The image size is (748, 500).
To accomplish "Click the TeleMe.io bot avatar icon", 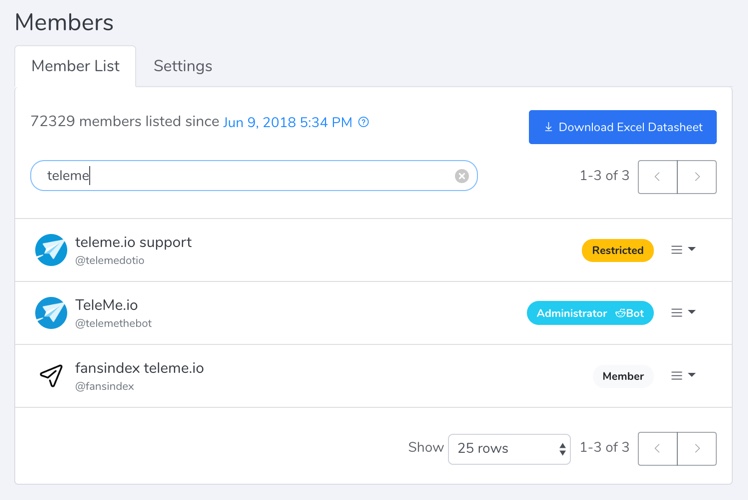I will pos(51,313).
